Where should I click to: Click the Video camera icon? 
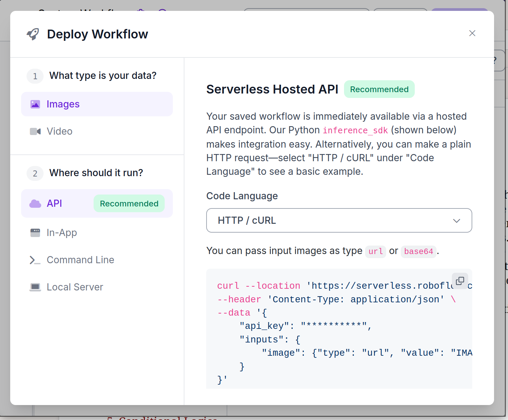[35, 131]
